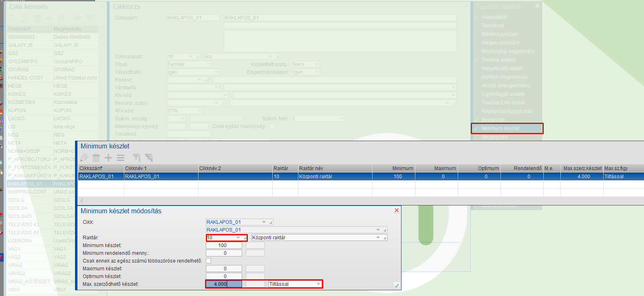Click the search magnifier icon in Cikk keresés

pyautogui.click(x=13, y=18)
